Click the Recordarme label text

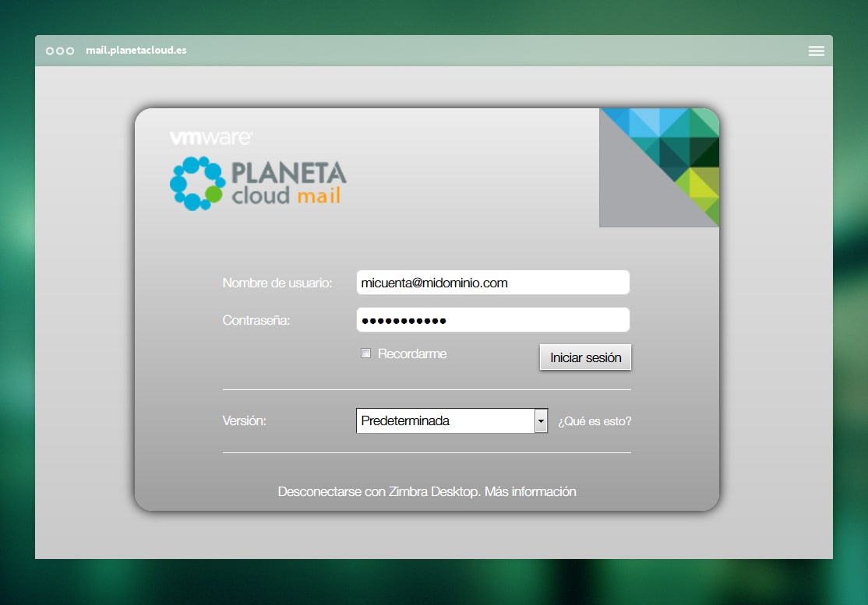[x=412, y=354]
